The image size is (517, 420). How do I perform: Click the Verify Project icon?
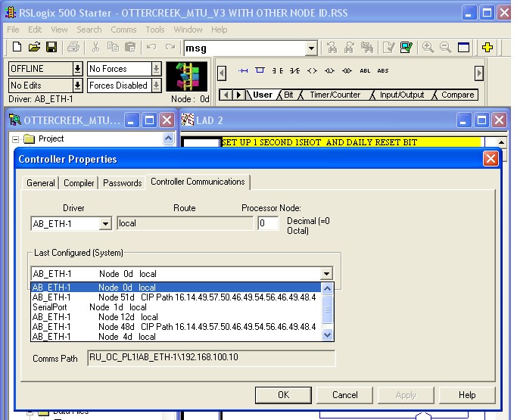pos(406,48)
